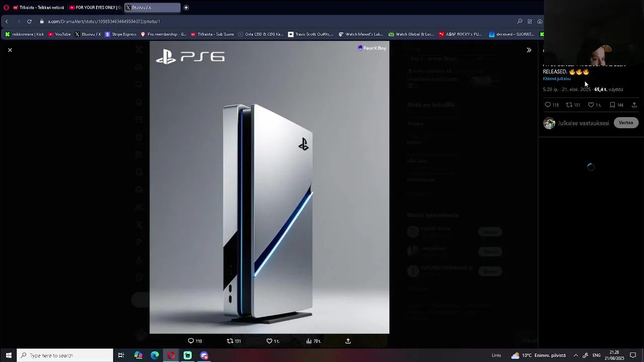Open A$AP ROCKY x PU... bookmark
The image size is (644, 362).
(x=460, y=34)
